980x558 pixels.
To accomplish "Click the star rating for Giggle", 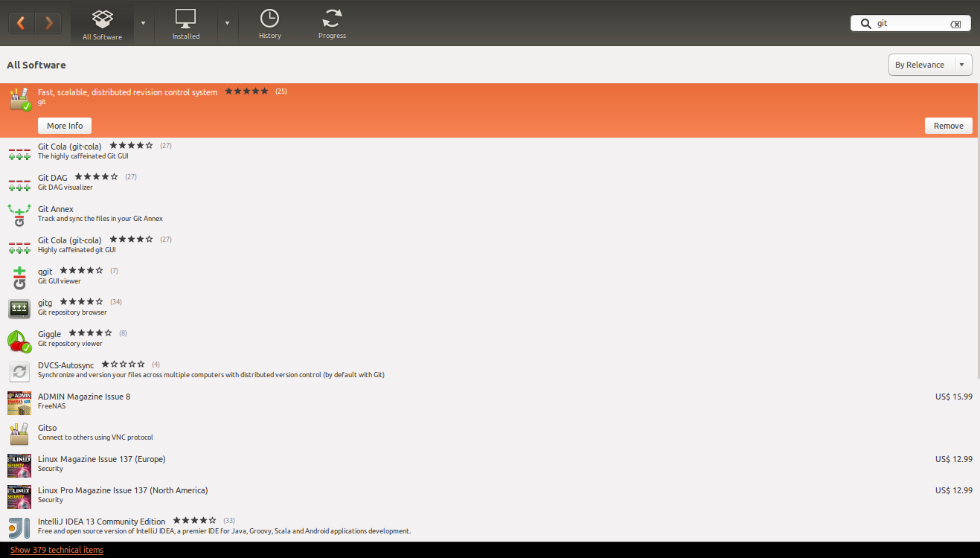I will tap(90, 333).
